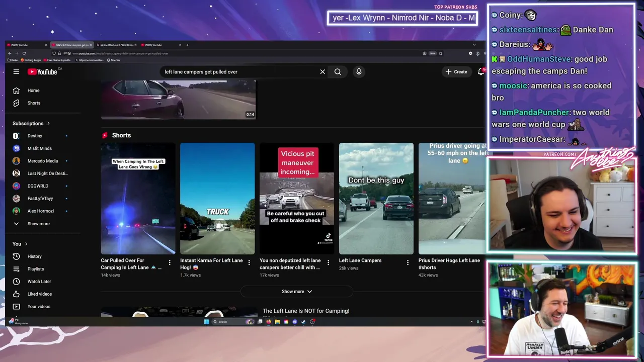The width and height of the screenshot is (644, 362).
Task: Focus the YouTube search input field
Action: (x=239, y=72)
